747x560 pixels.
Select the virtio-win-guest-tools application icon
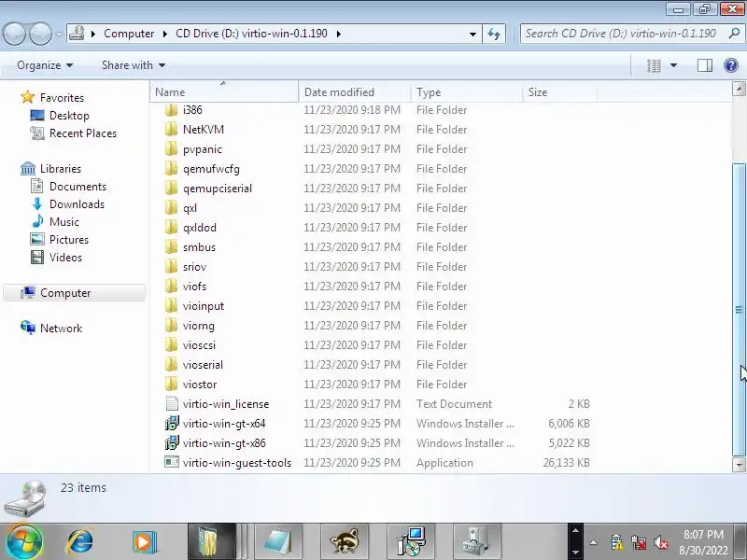point(172,462)
